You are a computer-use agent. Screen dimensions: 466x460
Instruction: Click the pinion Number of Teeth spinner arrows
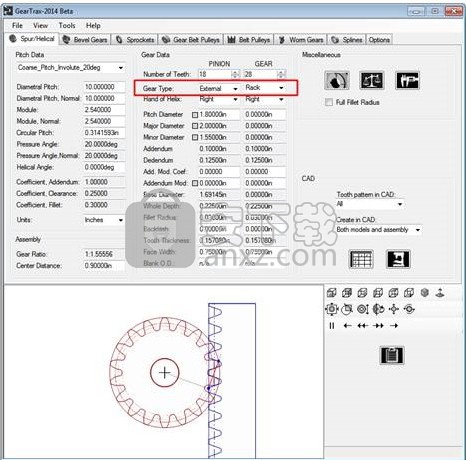(x=235, y=74)
